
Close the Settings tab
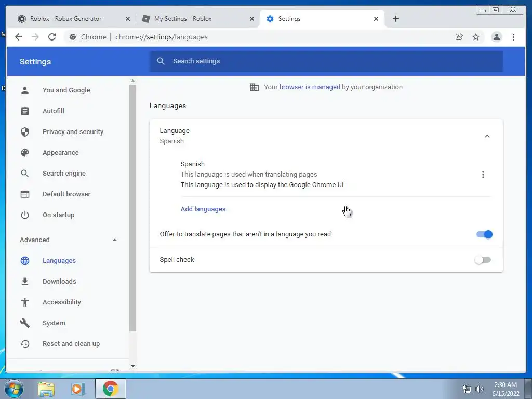pos(376,19)
